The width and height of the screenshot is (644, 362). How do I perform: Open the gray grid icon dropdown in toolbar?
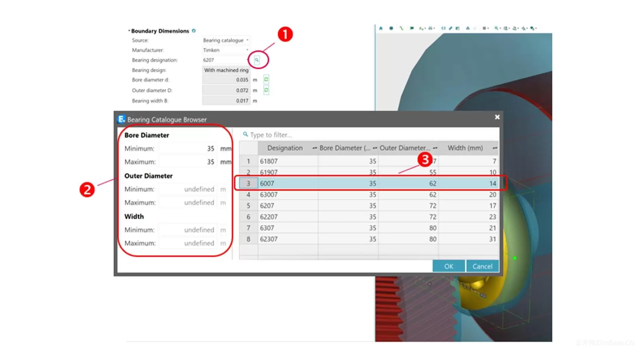coord(486,28)
